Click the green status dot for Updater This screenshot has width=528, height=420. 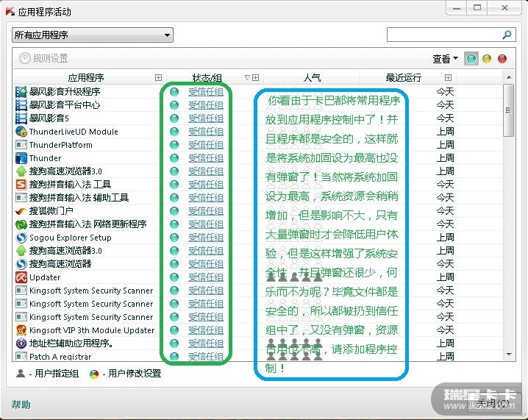coord(174,277)
